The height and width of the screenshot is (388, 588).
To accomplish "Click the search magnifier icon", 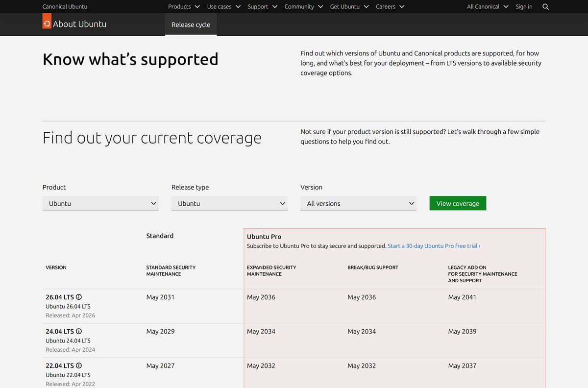I will tap(546, 7).
